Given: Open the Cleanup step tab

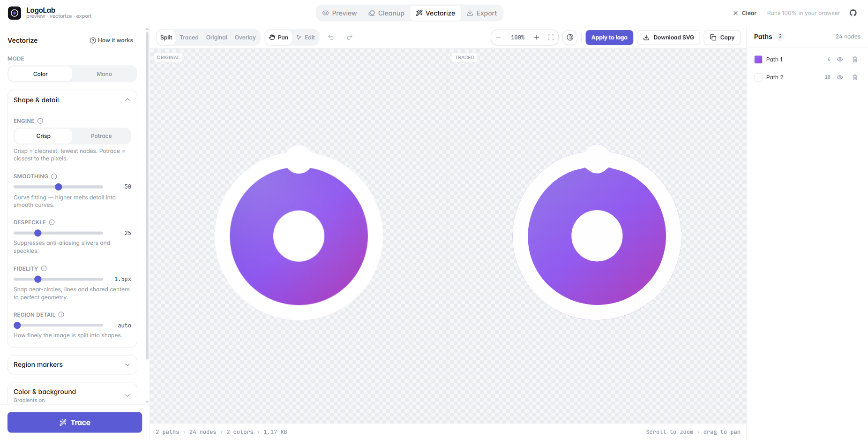Looking at the screenshot, I should [386, 13].
